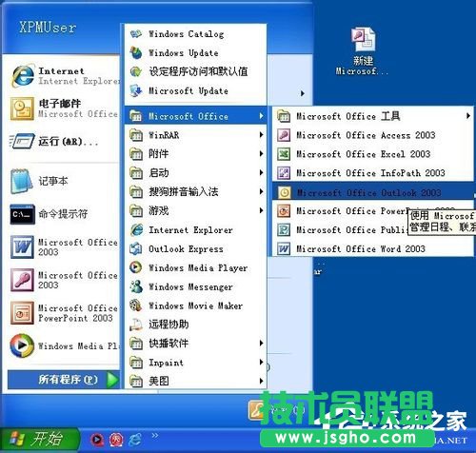Viewport: 476px width, 453px height.
Task: Click the Inpaint folder label
Action: point(166,363)
